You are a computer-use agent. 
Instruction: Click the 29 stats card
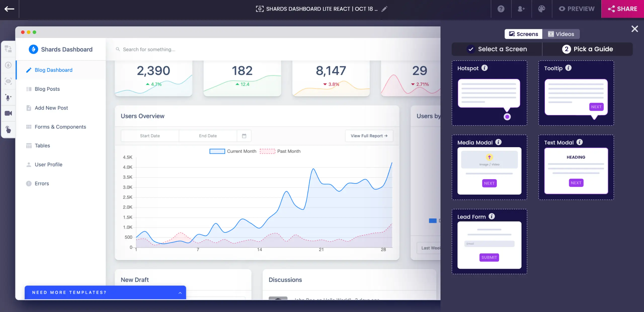(x=411, y=79)
